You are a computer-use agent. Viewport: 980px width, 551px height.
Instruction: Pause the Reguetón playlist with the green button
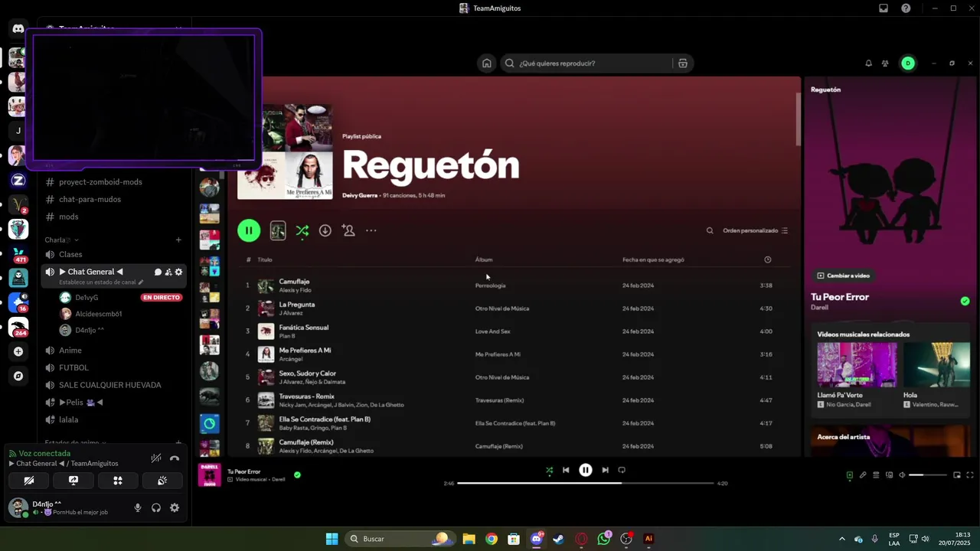[249, 230]
